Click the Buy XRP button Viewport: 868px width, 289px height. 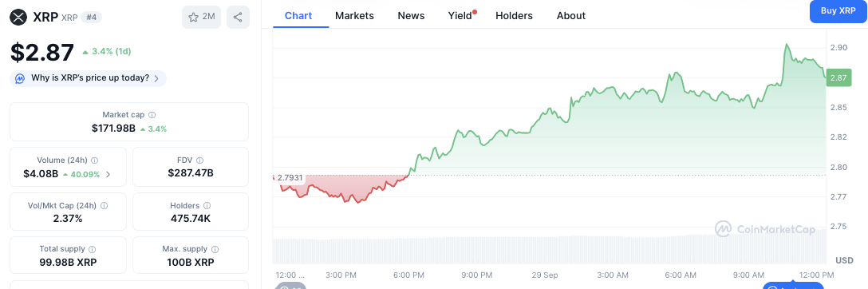(x=838, y=11)
